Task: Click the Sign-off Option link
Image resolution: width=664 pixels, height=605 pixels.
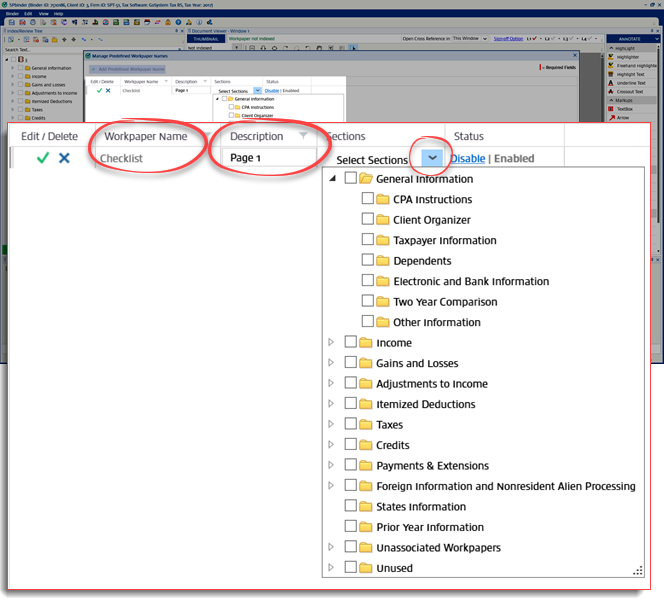Action: click(508, 39)
